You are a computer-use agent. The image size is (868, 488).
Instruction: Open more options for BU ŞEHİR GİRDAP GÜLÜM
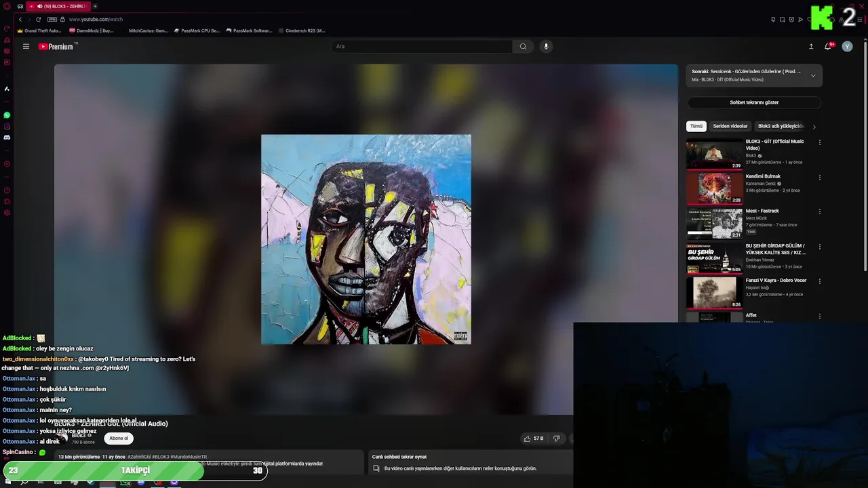tap(819, 247)
